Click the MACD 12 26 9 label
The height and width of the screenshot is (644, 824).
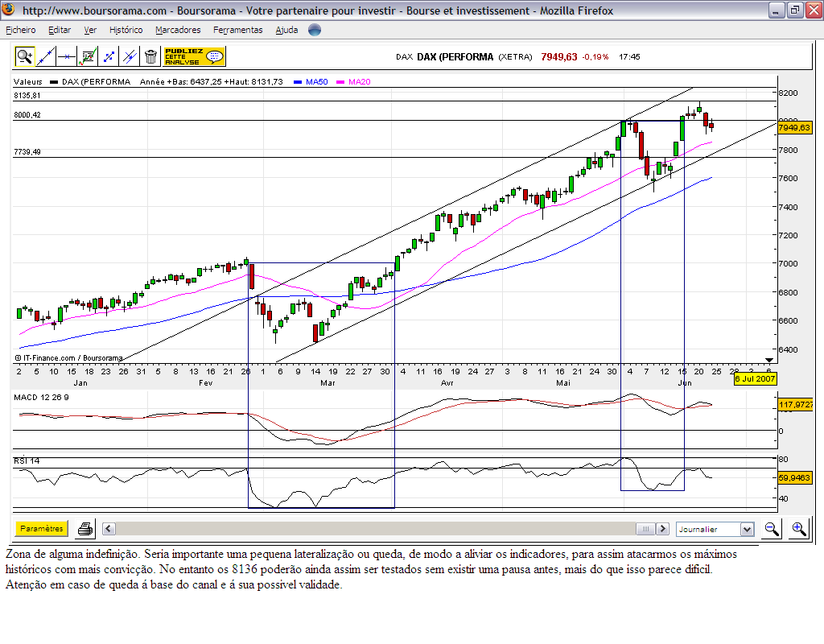(41, 398)
